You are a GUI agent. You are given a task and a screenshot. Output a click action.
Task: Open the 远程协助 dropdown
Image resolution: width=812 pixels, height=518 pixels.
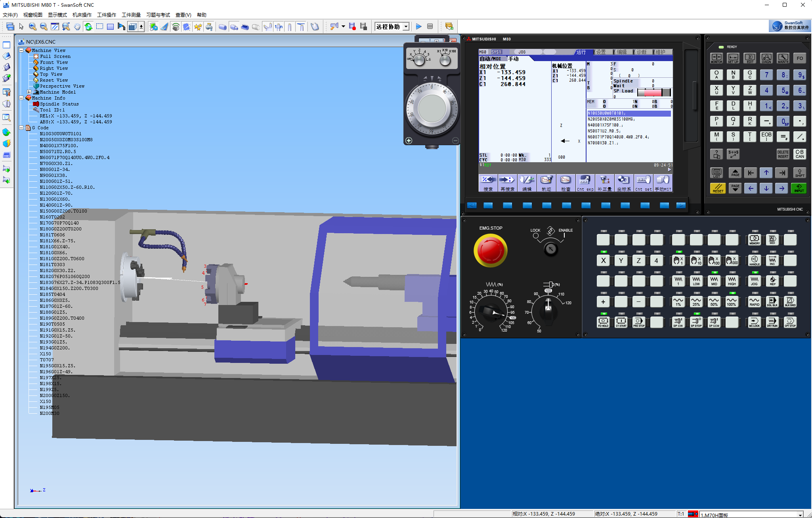coord(406,27)
